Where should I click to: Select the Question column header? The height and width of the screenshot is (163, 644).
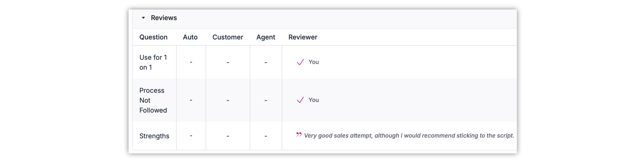pyautogui.click(x=153, y=37)
